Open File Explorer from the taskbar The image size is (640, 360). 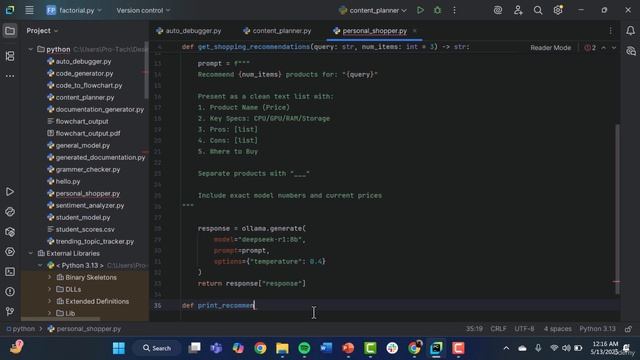(282, 348)
